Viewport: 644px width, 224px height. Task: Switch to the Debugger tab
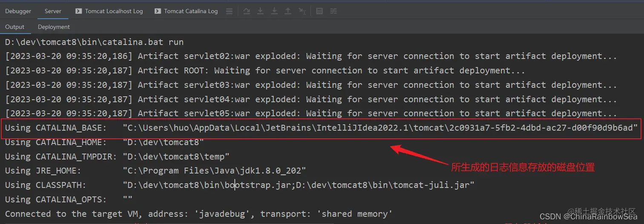(x=18, y=11)
